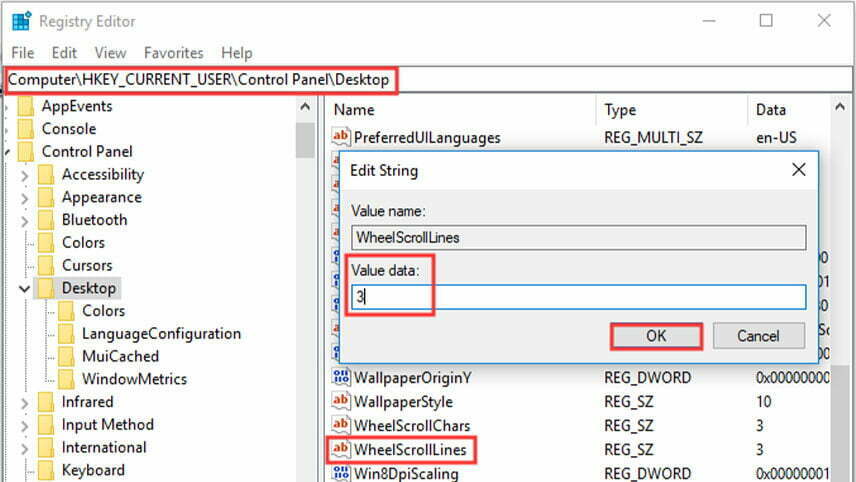This screenshot has height=482, width=856.
Task: Click the en-US data cell
Action: tap(776, 138)
